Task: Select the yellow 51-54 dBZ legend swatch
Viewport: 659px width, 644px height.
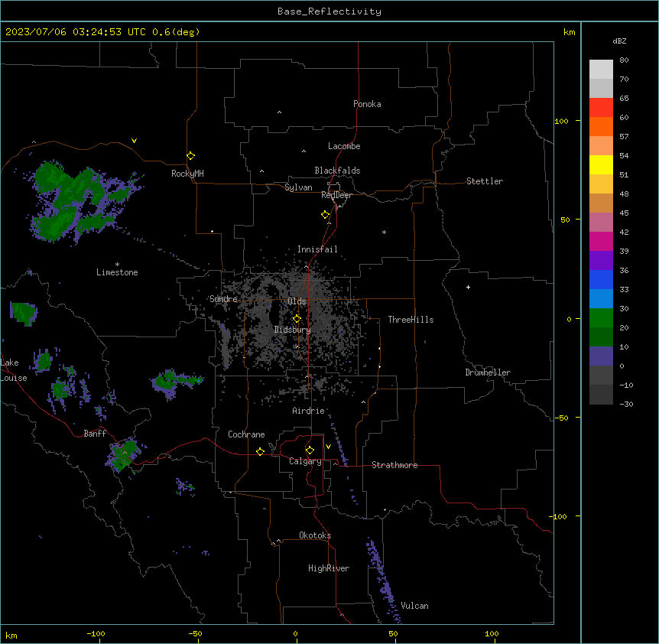Action: pyautogui.click(x=601, y=164)
